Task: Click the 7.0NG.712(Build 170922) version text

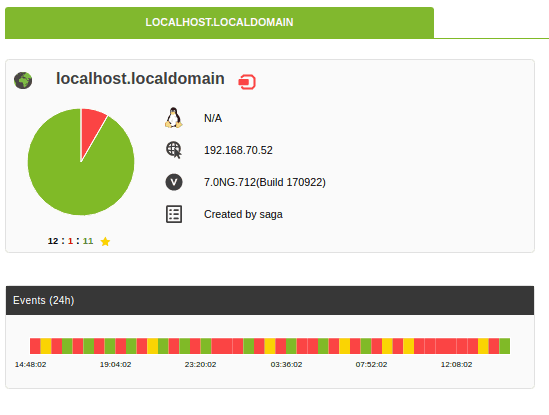Action: tap(265, 182)
